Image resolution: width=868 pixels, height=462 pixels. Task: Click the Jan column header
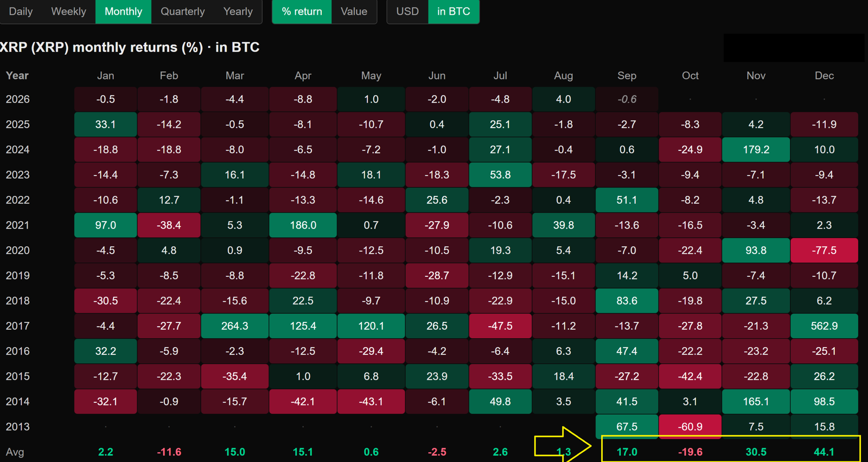click(105, 75)
